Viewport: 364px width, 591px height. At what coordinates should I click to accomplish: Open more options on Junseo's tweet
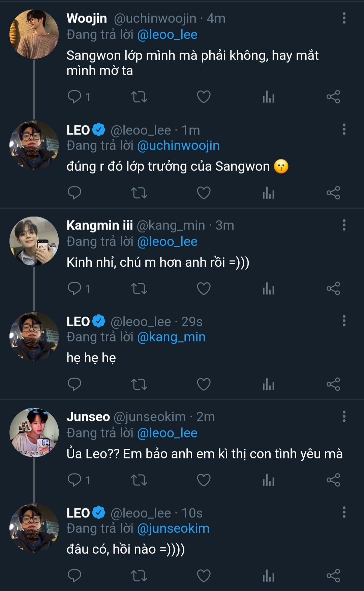pos(344,416)
